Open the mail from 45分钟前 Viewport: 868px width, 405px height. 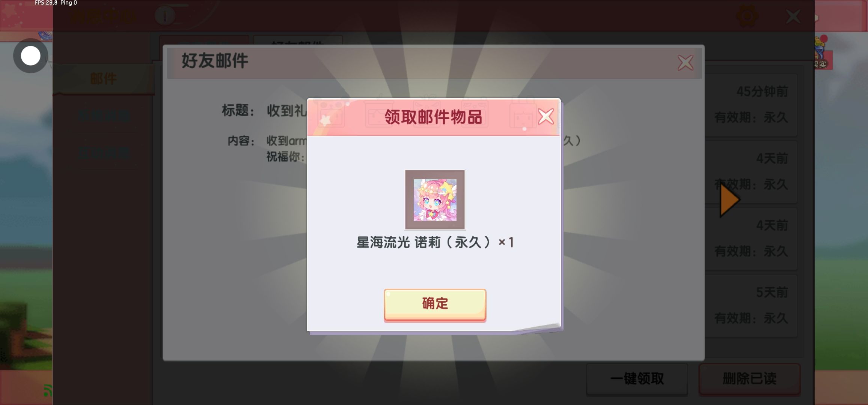pos(751,104)
